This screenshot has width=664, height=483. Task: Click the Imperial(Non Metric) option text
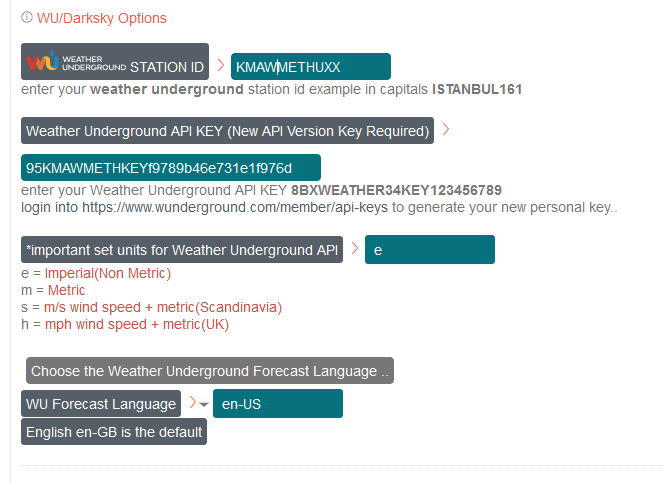pyautogui.click(x=108, y=273)
